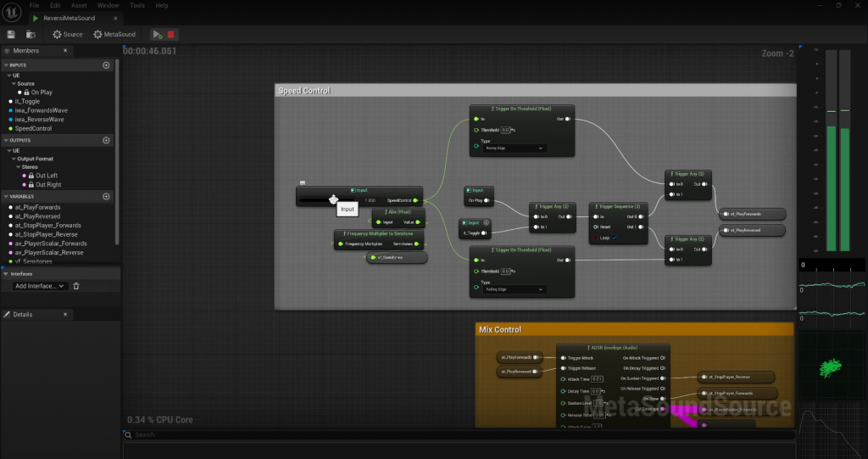Click the Out pin of top Trigger On Threshold
868x459 pixels.
567,119
